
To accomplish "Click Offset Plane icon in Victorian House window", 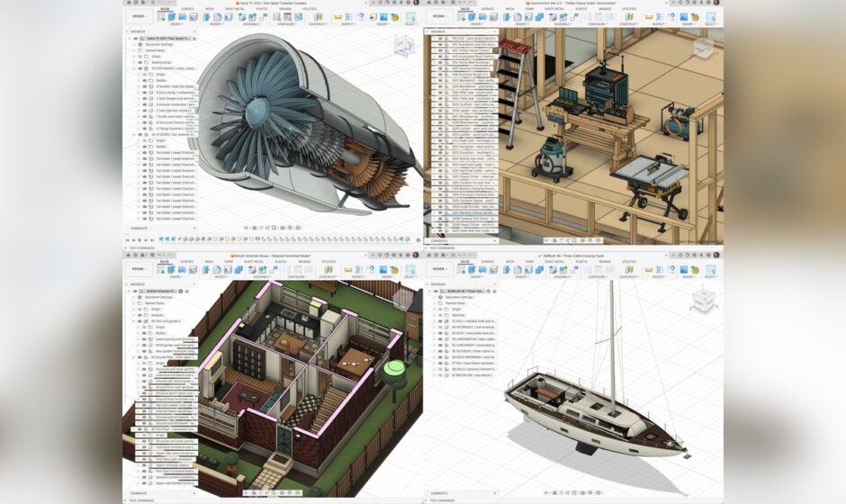I will (x=328, y=270).
